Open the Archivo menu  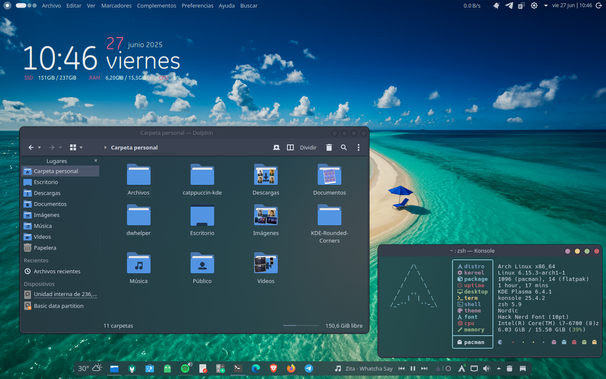click(x=51, y=6)
